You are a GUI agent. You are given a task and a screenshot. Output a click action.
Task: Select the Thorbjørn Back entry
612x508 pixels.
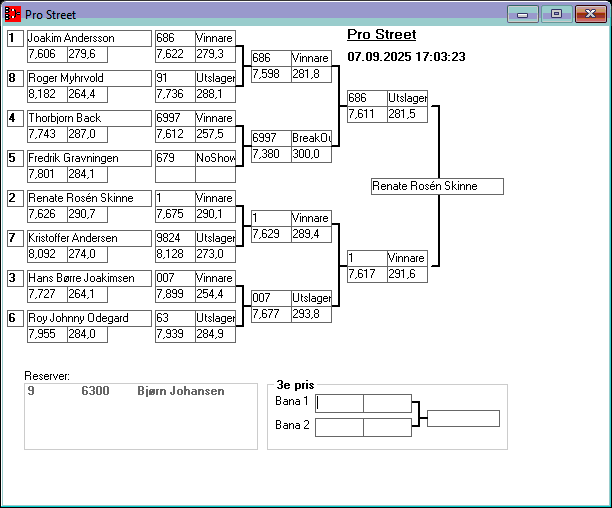[88, 118]
